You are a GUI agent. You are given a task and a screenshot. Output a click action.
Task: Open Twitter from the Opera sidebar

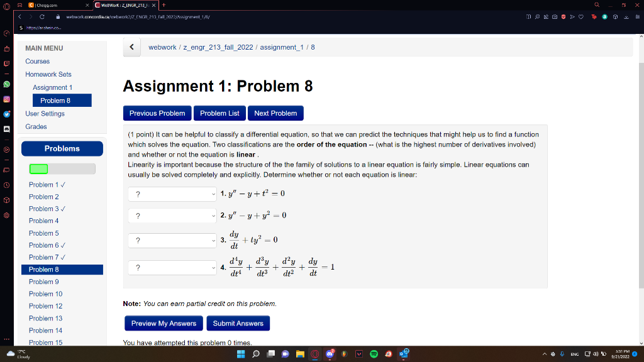[x=6, y=113]
